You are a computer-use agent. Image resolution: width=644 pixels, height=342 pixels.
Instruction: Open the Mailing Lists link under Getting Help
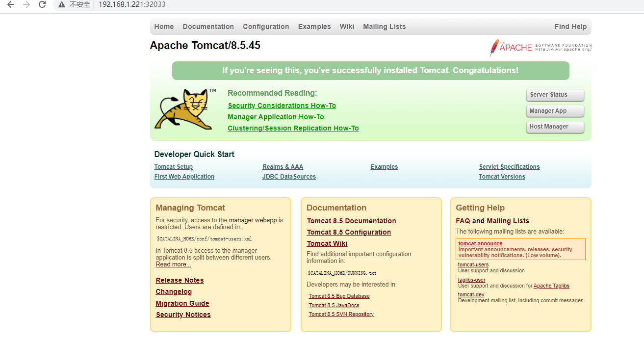click(x=508, y=221)
